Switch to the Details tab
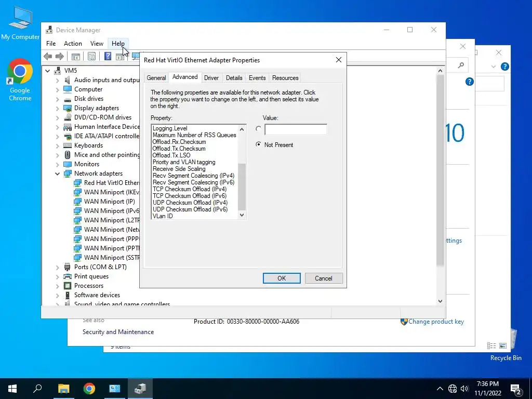The width and height of the screenshot is (532, 399). (234, 78)
